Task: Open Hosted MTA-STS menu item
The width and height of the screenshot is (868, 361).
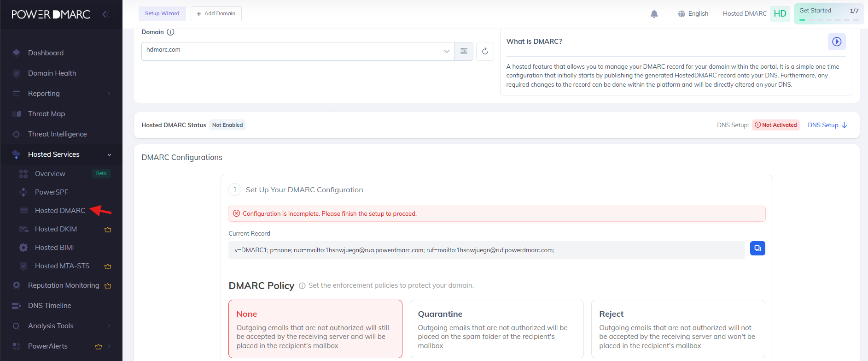Action: 61,266
